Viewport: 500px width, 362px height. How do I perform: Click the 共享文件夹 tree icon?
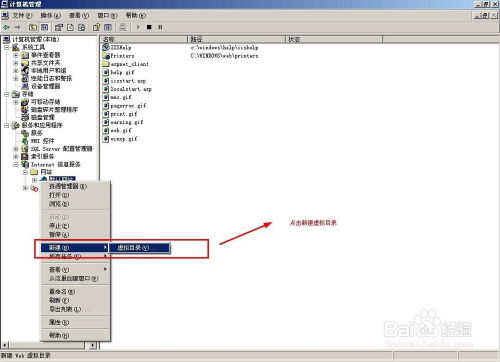point(25,63)
